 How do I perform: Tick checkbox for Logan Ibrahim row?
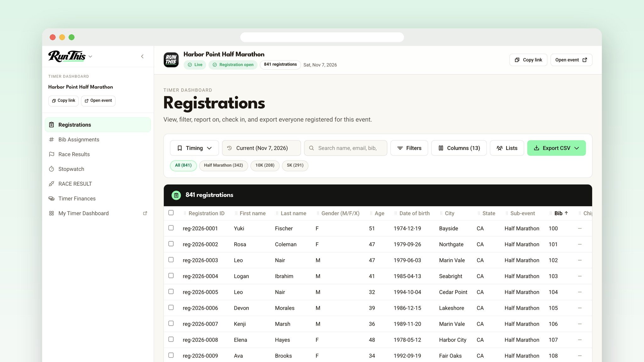point(171,276)
